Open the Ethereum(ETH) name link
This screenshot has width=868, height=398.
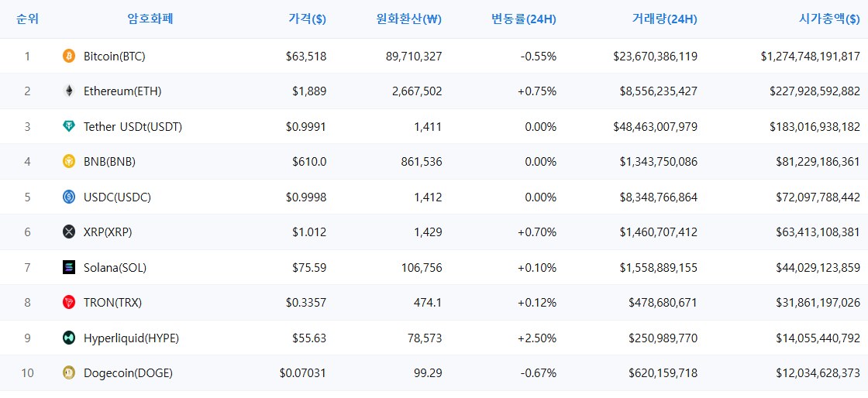click(x=122, y=92)
